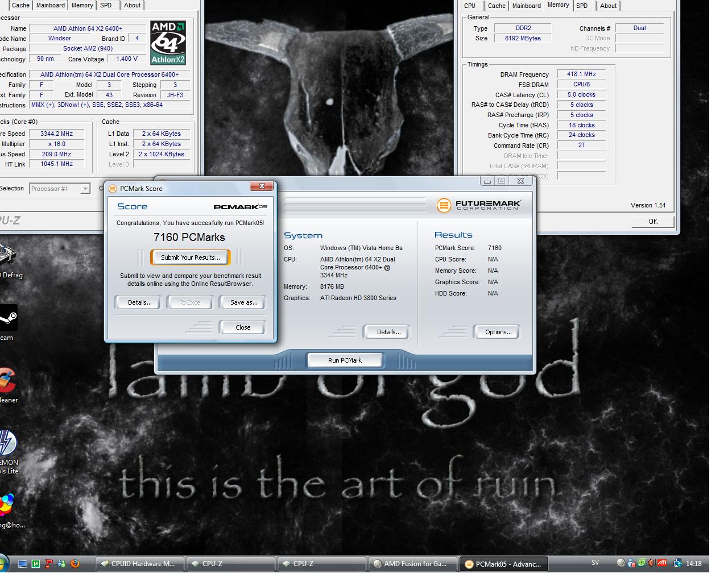The width and height of the screenshot is (728, 582).
Task: Launch Firefox from Quick Launch
Action: [x=75, y=564]
